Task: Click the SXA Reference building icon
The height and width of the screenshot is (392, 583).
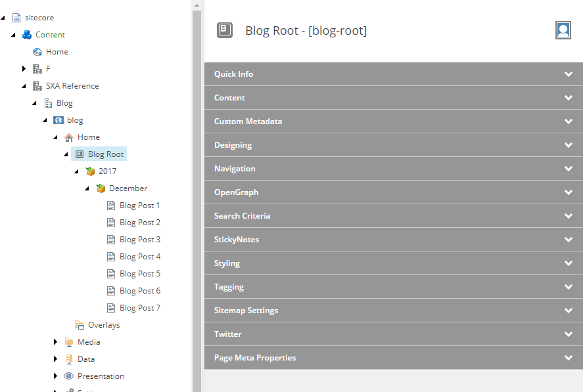Action: [37, 86]
